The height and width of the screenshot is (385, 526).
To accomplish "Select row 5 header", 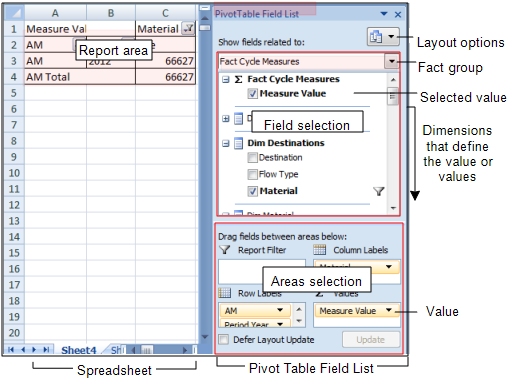I will point(14,93).
